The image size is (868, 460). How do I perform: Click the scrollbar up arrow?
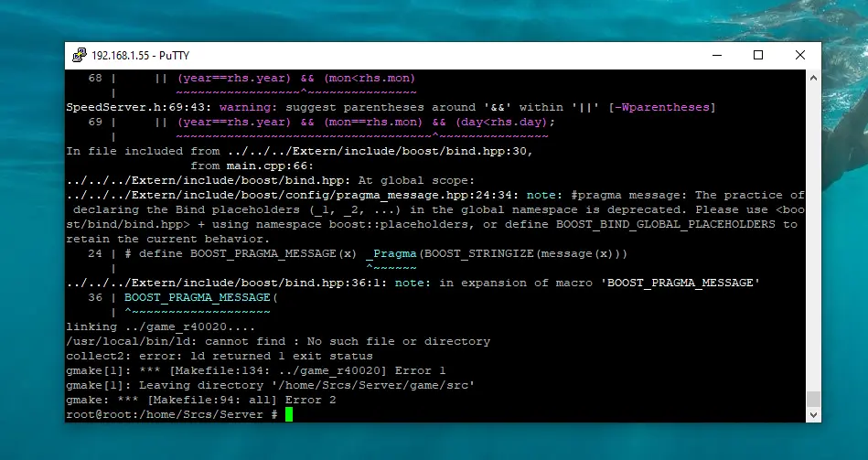(813, 77)
